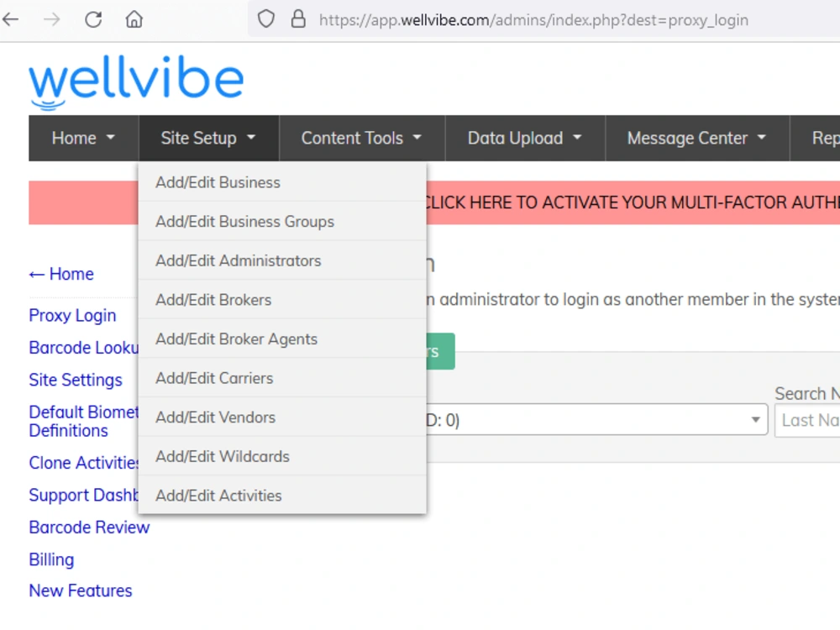This screenshot has width=840, height=630.
Task: Expand the Data Upload menu
Action: coord(525,139)
